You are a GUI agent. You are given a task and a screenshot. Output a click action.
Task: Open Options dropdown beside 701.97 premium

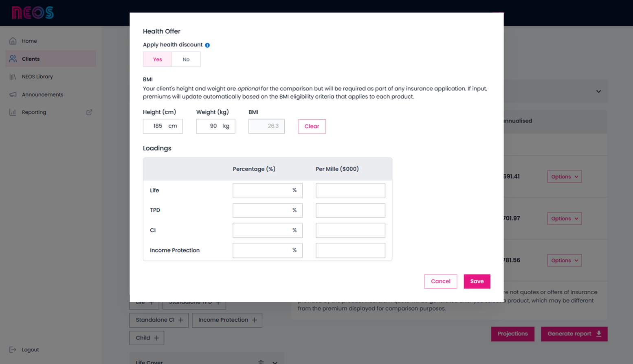tap(564, 219)
